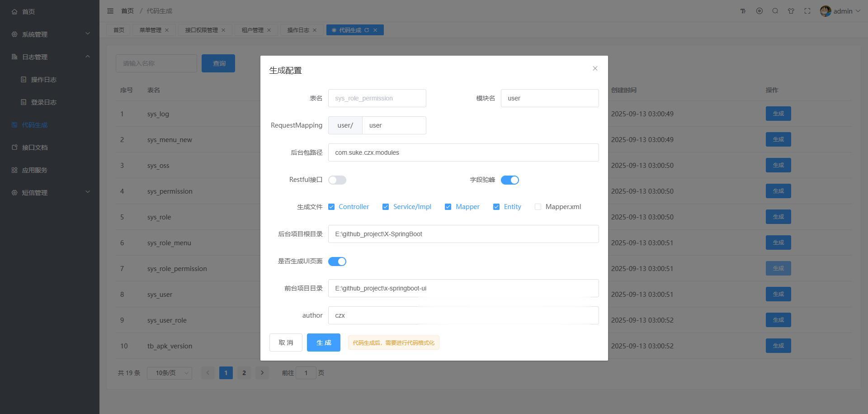Toggle fullscreen mode icon
Screen dimensions: 868x414
(807, 11)
